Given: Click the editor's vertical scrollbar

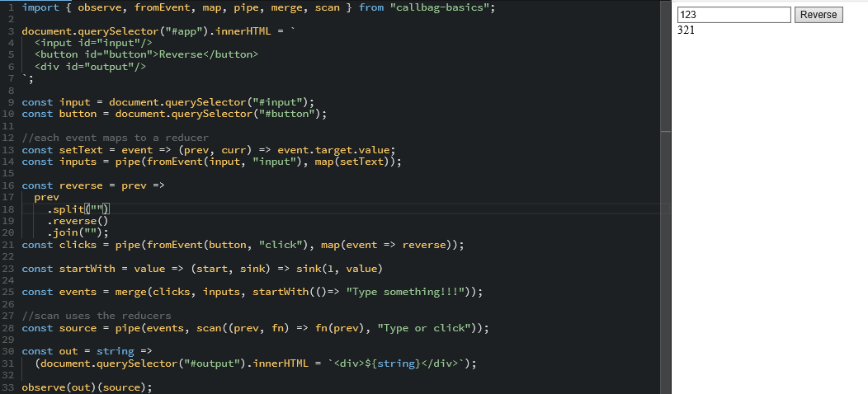Looking at the screenshot, I should (x=665, y=197).
